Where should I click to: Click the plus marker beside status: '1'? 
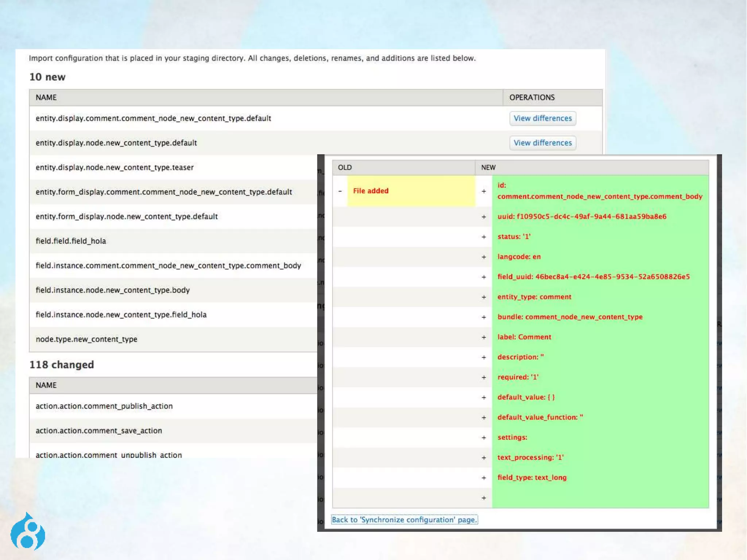484,237
